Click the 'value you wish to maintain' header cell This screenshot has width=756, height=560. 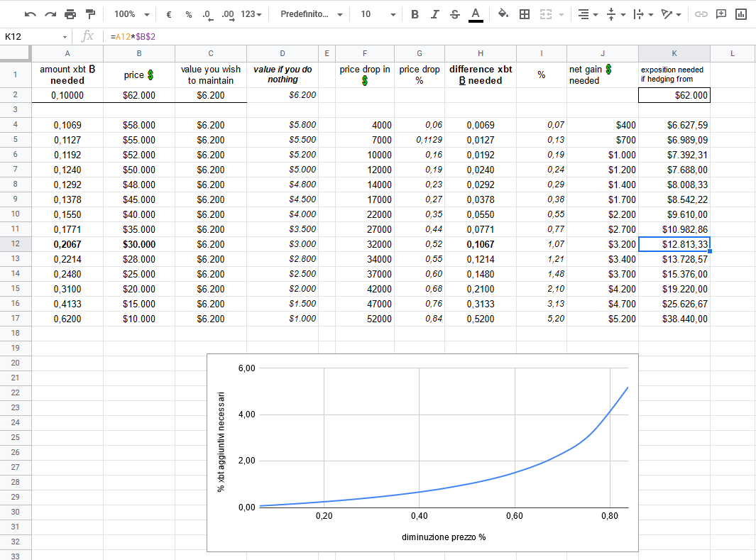[x=211, y=75]
